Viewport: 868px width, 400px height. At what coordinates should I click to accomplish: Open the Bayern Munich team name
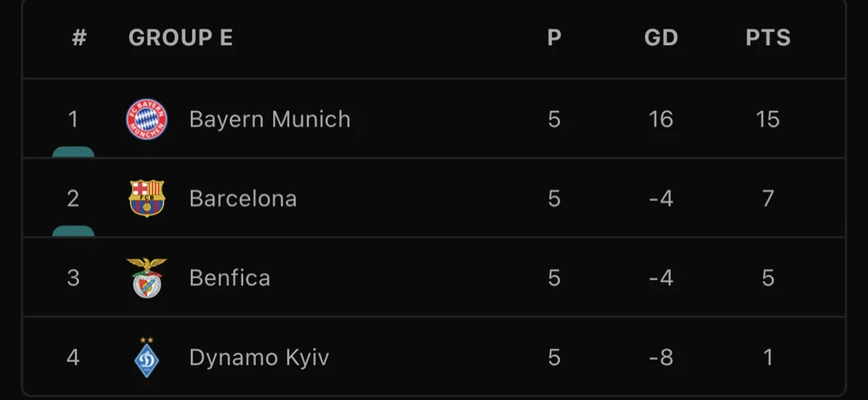(x=270, y=119)
